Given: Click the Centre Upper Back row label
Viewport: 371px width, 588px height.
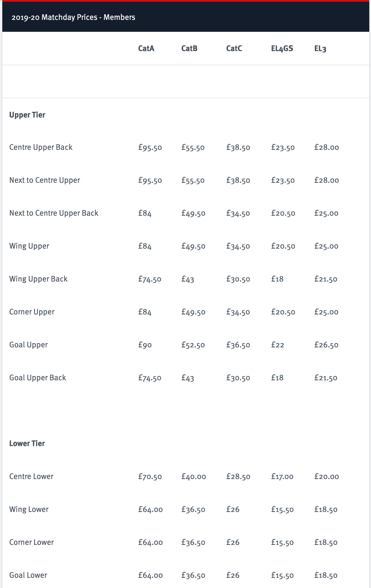Looking at the screenshot, I should (41, 147).
